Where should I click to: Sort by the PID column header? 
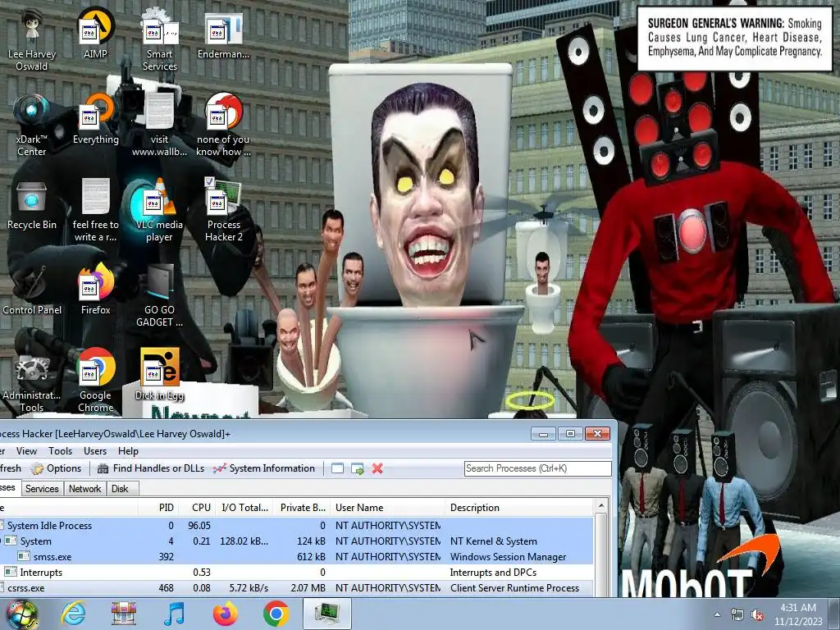pyautogui.click(x=157, y=507)
